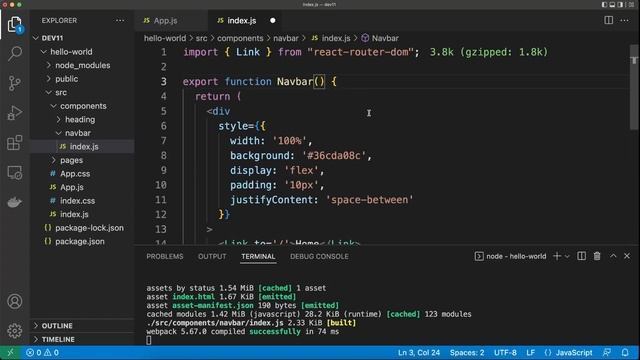This screenshot has height=360, width=640.
Task: Expand the node_modules folder
Action: coord(82,65)
